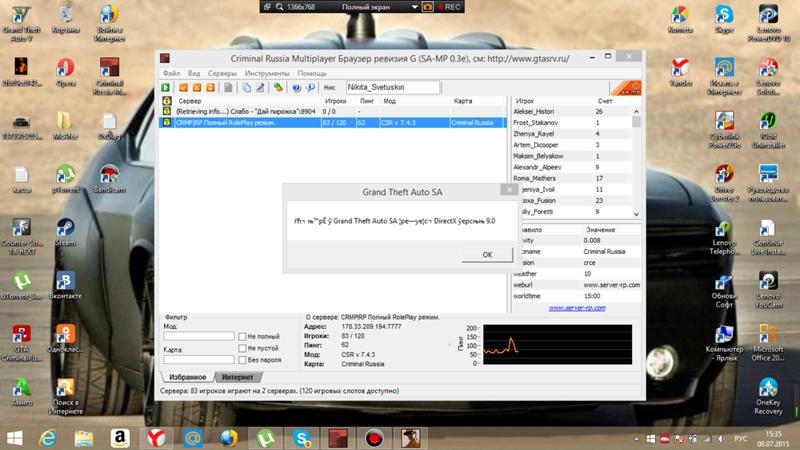Open the Skype desktop shortcut

click(x=724, y=19)
